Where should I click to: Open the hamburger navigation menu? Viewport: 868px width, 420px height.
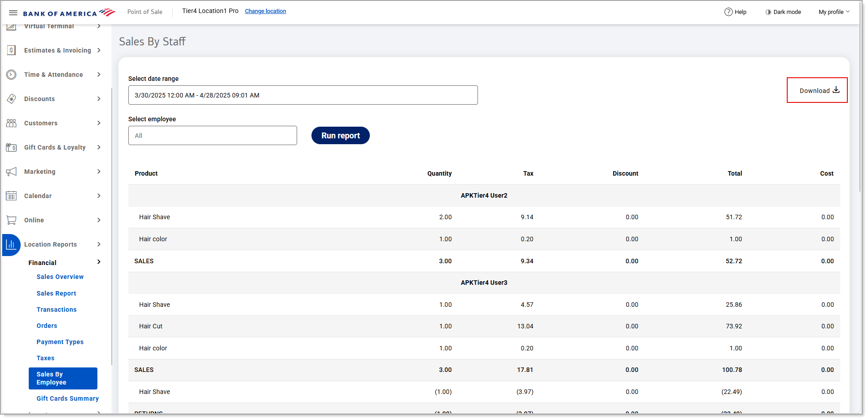coord(13,13)
